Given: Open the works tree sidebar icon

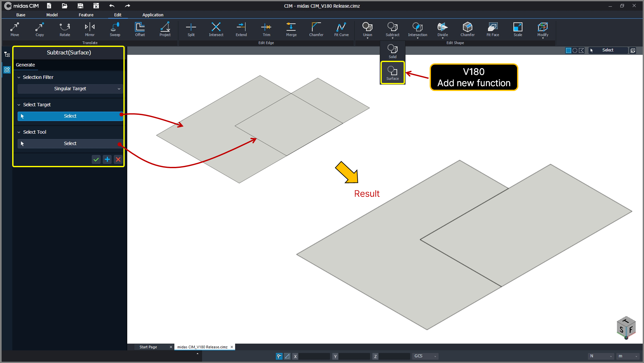Looking at the screenshot, I should point(7,54).
